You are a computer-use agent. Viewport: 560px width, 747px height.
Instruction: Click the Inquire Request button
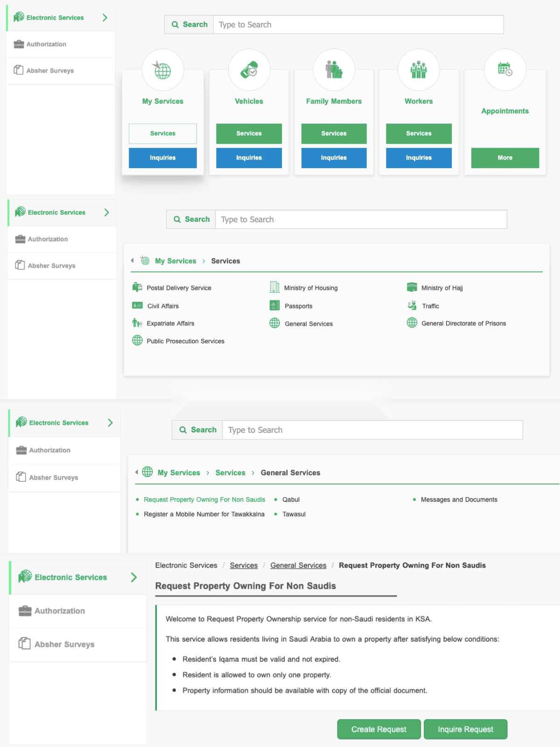(465, 729)
